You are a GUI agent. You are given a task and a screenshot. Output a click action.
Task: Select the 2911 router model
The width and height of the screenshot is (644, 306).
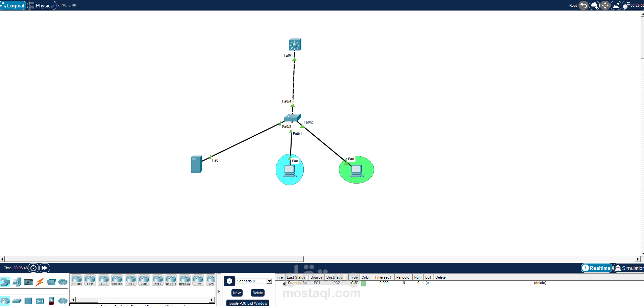click(x=157, y=280)
